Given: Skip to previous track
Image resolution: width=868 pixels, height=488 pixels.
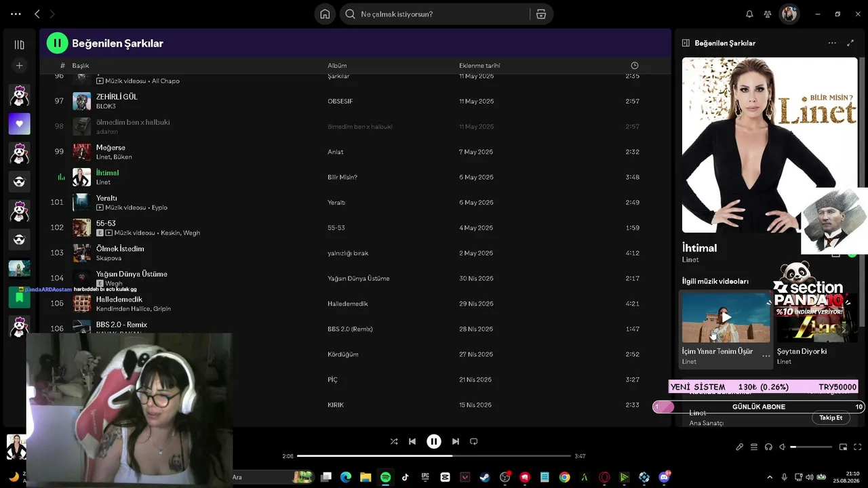Looking at the screenshot, I should 412,441.
